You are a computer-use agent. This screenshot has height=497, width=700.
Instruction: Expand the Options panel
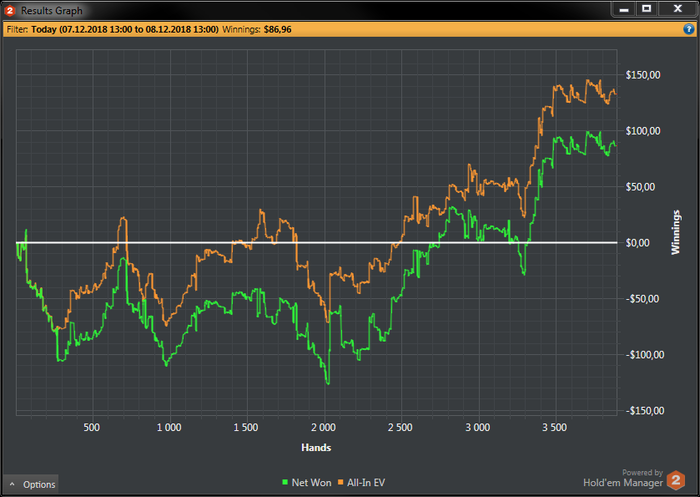click(x=31, y=484)
